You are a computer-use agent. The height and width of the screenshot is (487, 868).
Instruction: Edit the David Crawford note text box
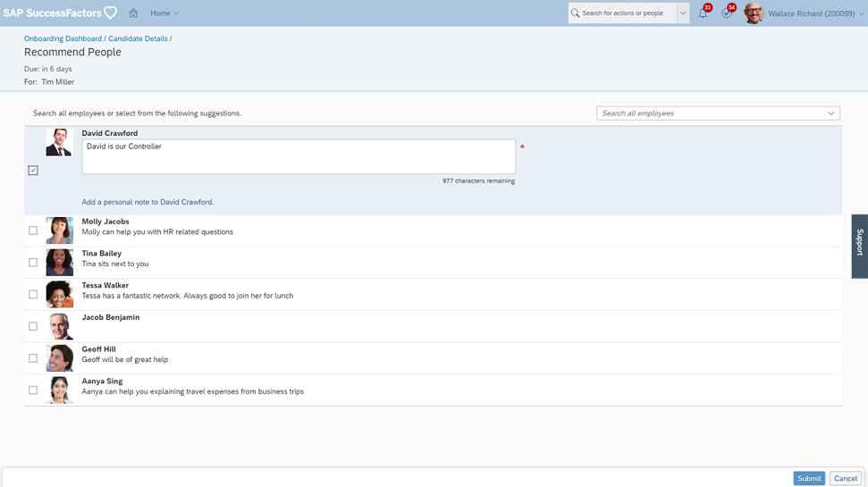[299, 156]
